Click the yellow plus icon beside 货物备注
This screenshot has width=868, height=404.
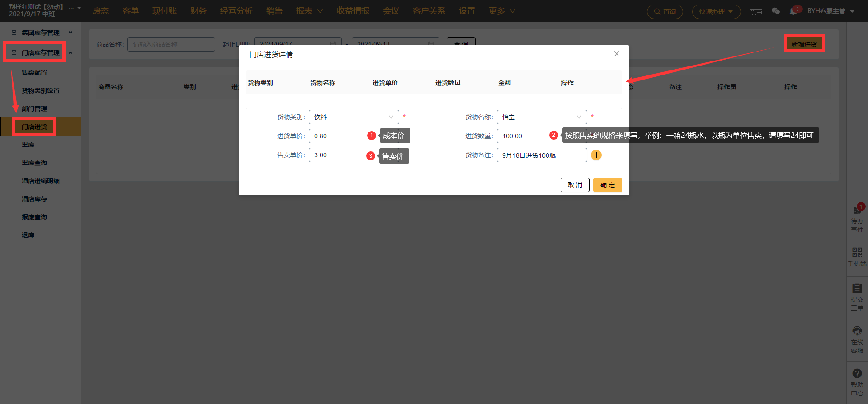tap(596, 155)
